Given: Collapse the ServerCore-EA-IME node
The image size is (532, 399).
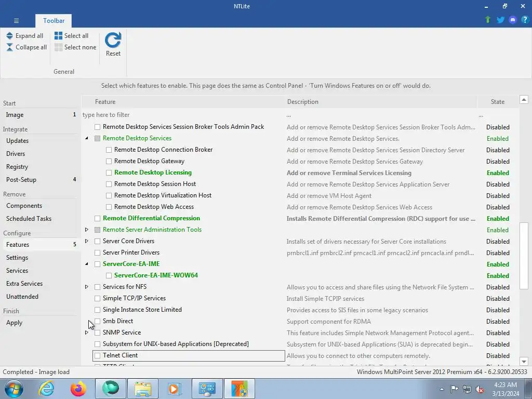Looking at the screenshot, I should tap(87, 264).
